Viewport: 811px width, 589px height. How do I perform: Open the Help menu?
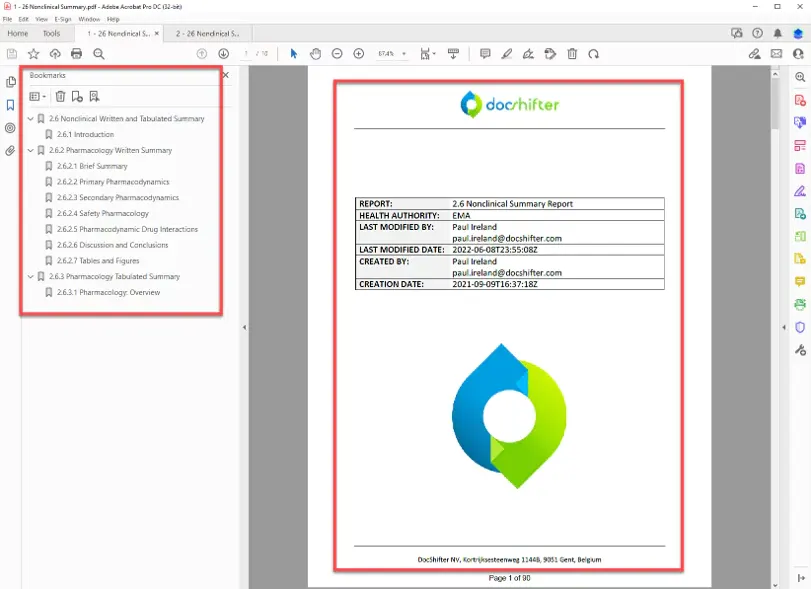(x=113, y=20)
